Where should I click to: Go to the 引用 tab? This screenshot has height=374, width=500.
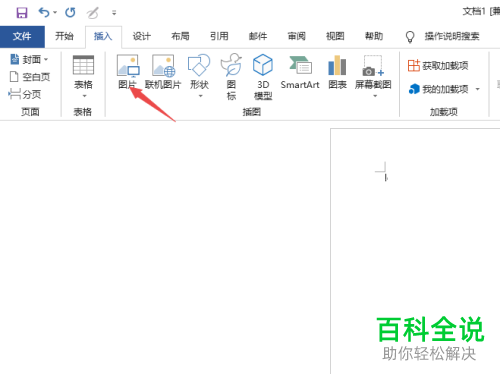tap(219, 36)
